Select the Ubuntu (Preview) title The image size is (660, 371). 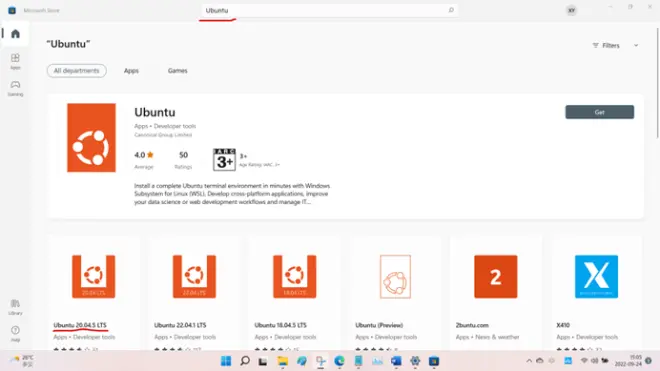(379, 325)
